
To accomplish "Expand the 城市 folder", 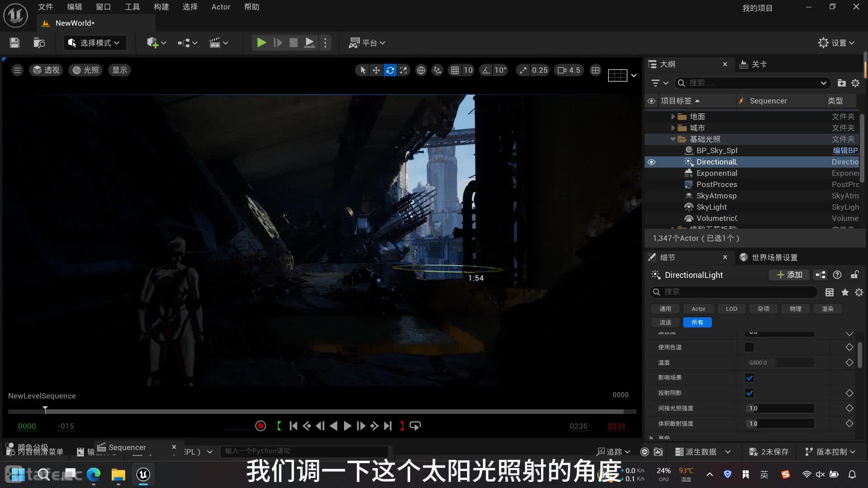I will pyautogui.click(x=673, y=128).
